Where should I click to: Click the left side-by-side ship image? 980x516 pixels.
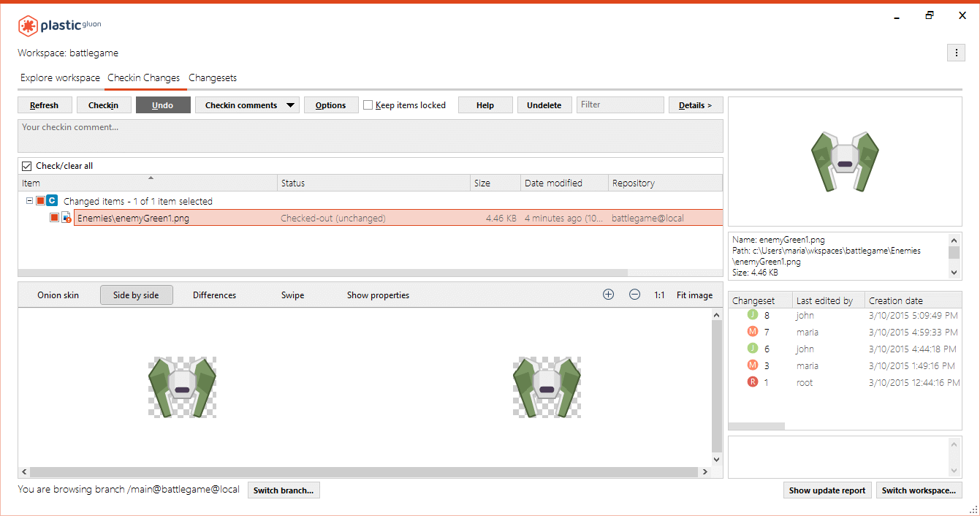click(182, 387)
